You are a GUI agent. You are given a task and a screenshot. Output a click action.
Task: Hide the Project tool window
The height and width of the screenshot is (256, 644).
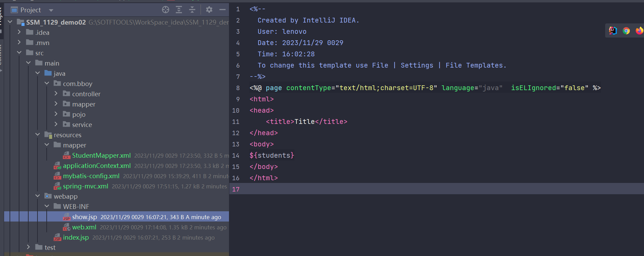pyautogui.click(x=223, y=10)
